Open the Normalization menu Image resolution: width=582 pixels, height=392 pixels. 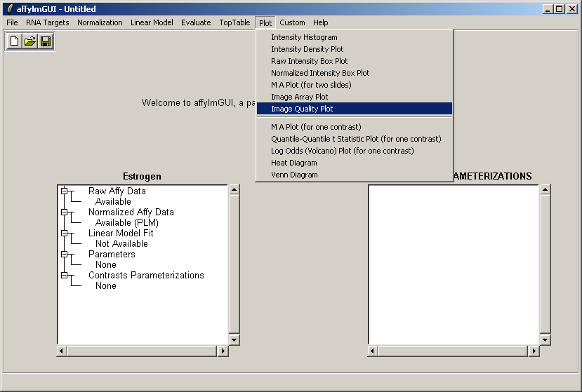point(100,22)
